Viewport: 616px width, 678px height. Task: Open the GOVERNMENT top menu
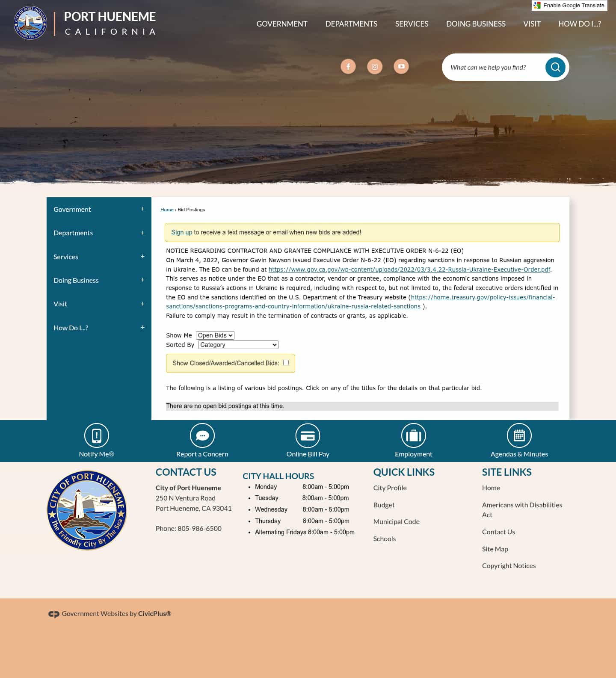point(282,24)
